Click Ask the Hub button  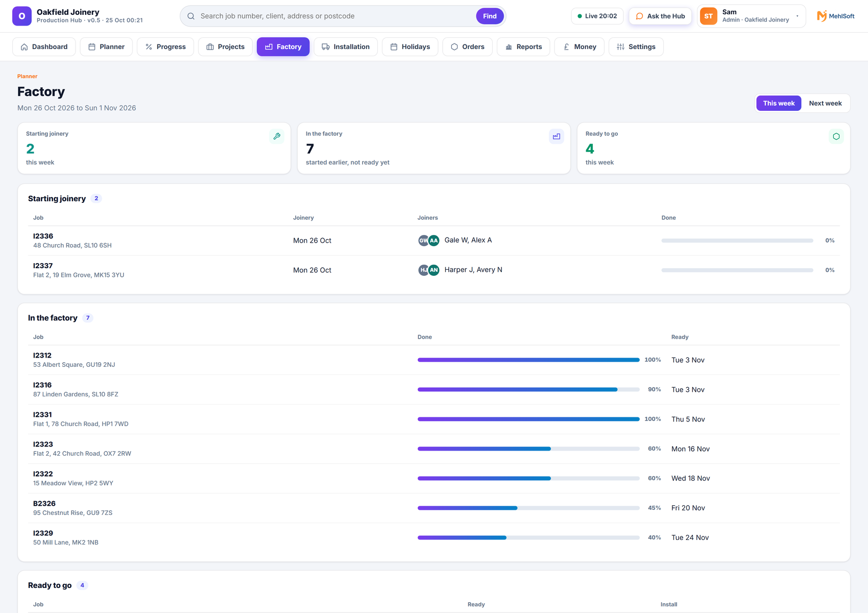(x=660, y=16)
